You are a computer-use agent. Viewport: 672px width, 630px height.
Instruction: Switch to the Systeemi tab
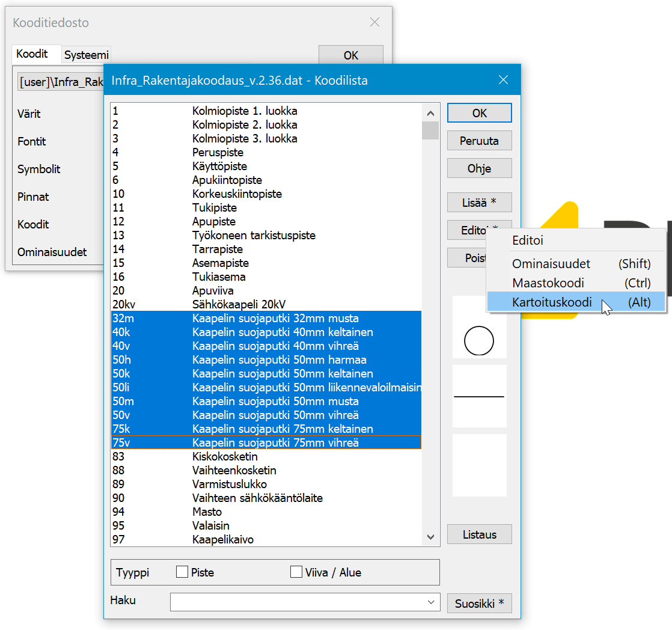[x=87, y=55]
